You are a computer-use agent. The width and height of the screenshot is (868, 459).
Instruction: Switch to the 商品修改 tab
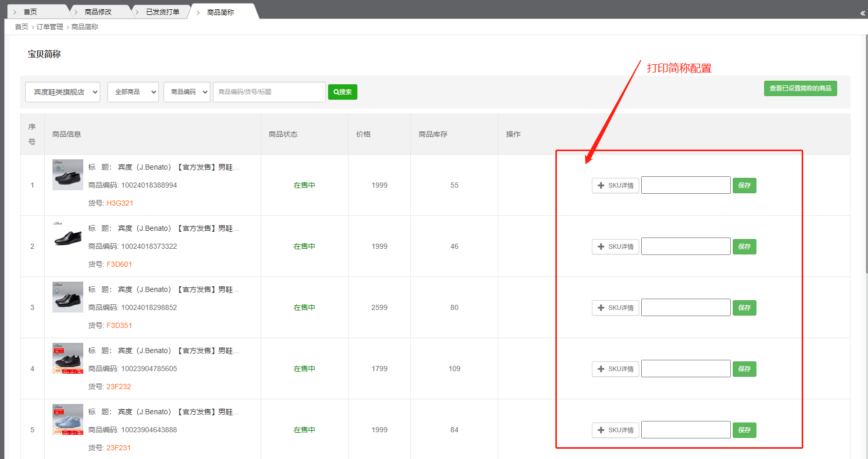[98, 12]
